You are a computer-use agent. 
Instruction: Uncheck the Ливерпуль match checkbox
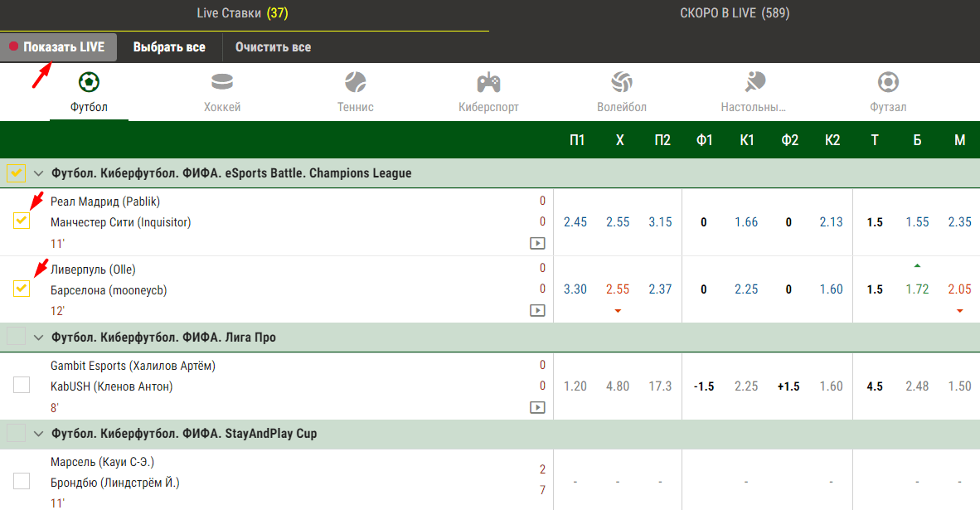(22, 288)
